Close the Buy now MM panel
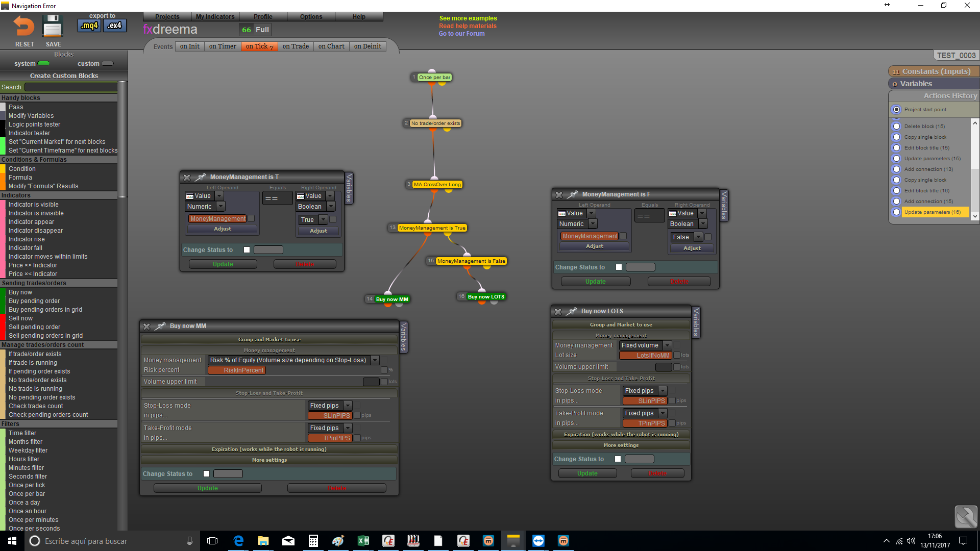The image size is (980, 551). coord(146,327)
